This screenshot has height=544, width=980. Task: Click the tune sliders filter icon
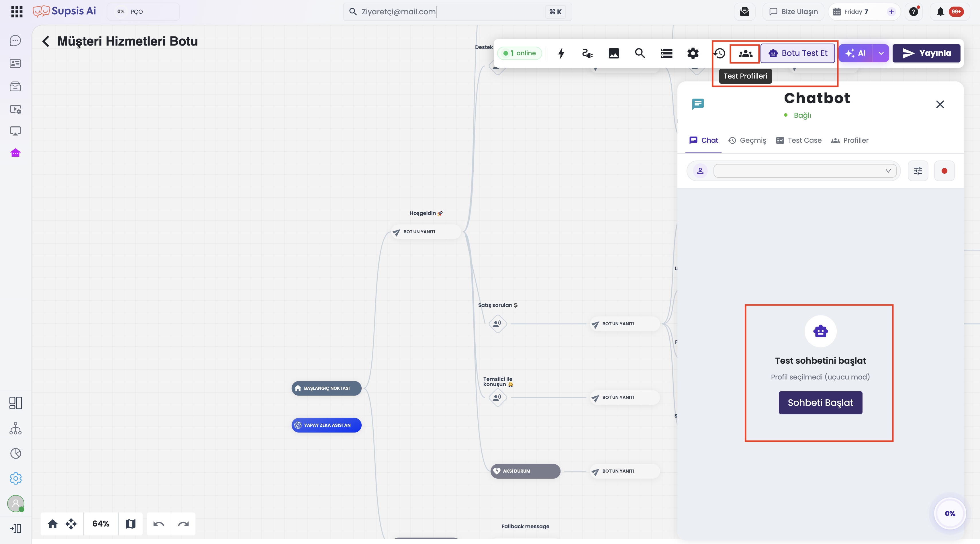click(x=918, y=171)
